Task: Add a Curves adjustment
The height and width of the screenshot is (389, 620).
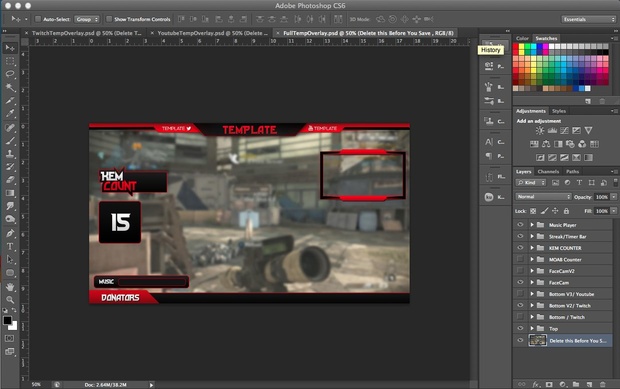Action: coord(564,130)
